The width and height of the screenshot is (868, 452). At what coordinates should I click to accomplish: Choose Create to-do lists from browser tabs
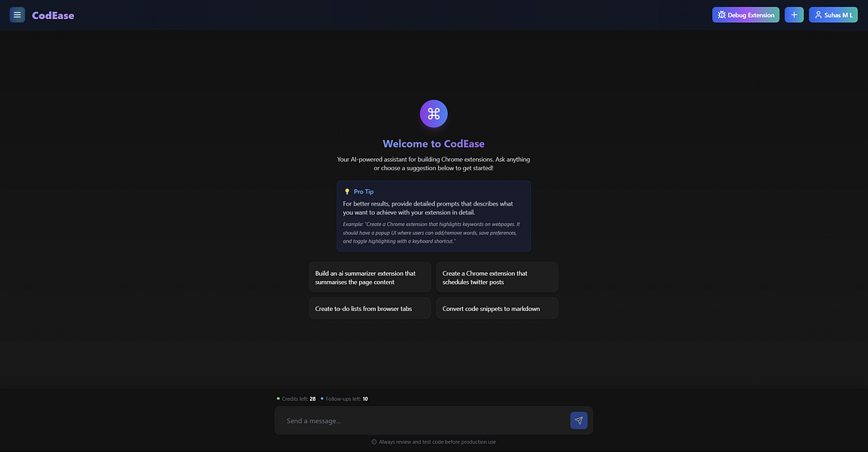(x=370, y=309)
